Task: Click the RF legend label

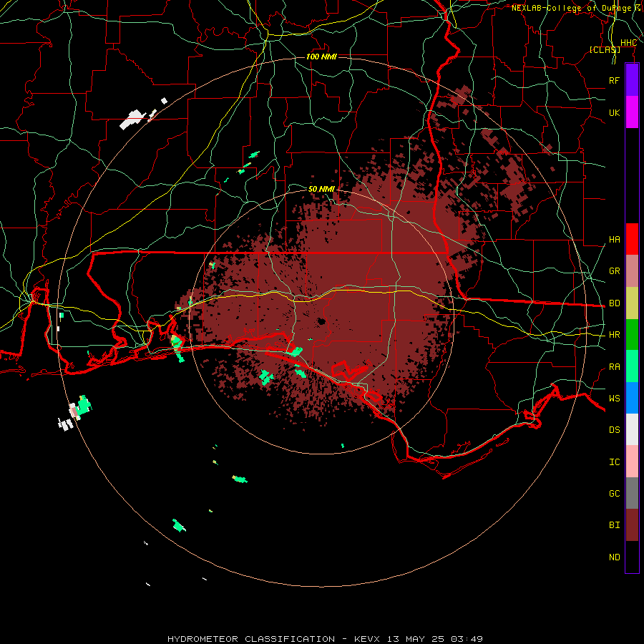Action: [614, 80]
